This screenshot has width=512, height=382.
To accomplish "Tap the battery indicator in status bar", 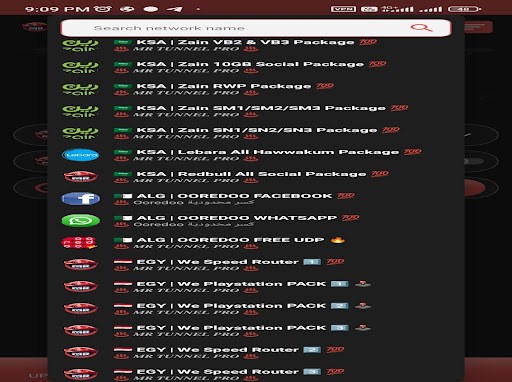I will [464, 9].
